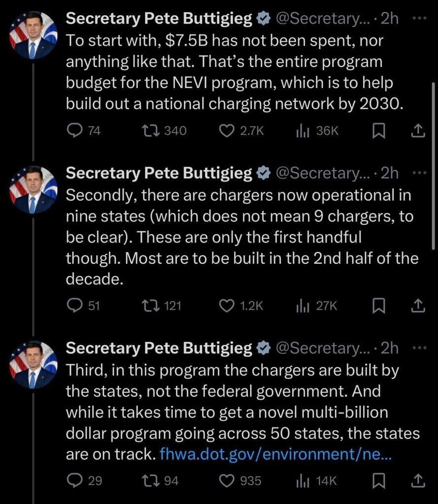The image size is (438, 504).
Task: Open more options on the second tweet
Action: pyautogui.click(x=419, y=173)
